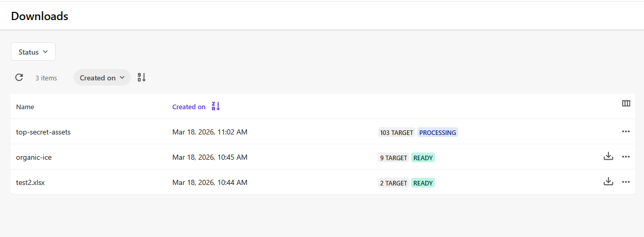The height and width of the screenshot is (237, 644).
Task: Toggle sort direction icon beside Created on pill
Action: [142, 77]
